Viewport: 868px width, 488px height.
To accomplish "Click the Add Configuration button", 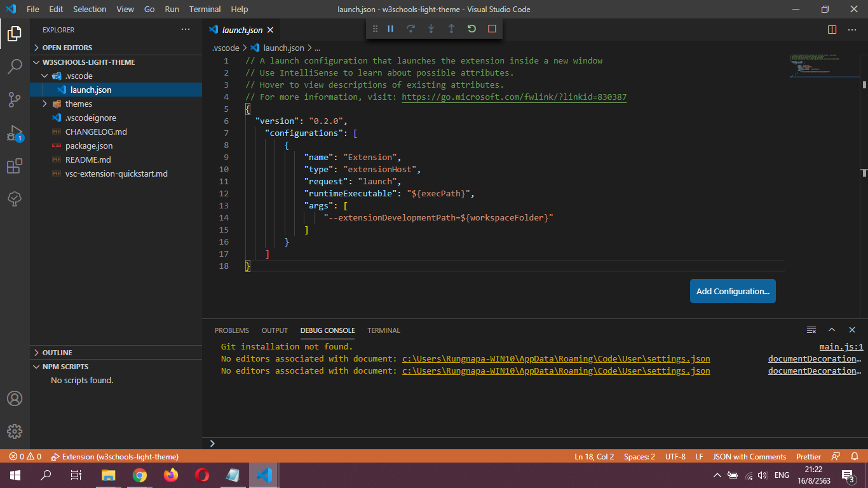I will point(733,291).
